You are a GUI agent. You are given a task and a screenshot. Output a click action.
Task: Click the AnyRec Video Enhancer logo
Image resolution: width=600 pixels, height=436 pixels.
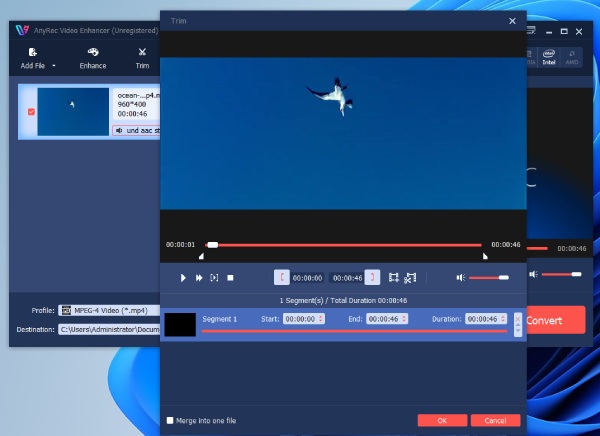click(x=22, y=30)
